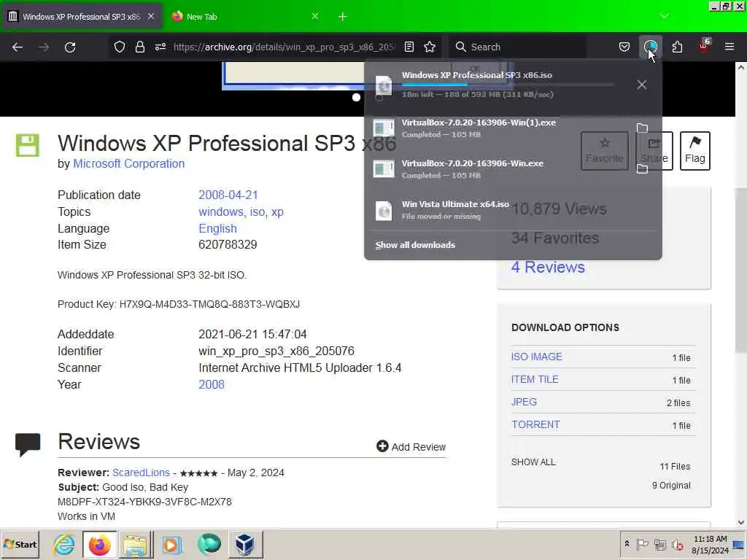The width and height of the screenshot is (747, 560).
Task: Click the Search box in the toolbar
Action: (x=517, y=47)
